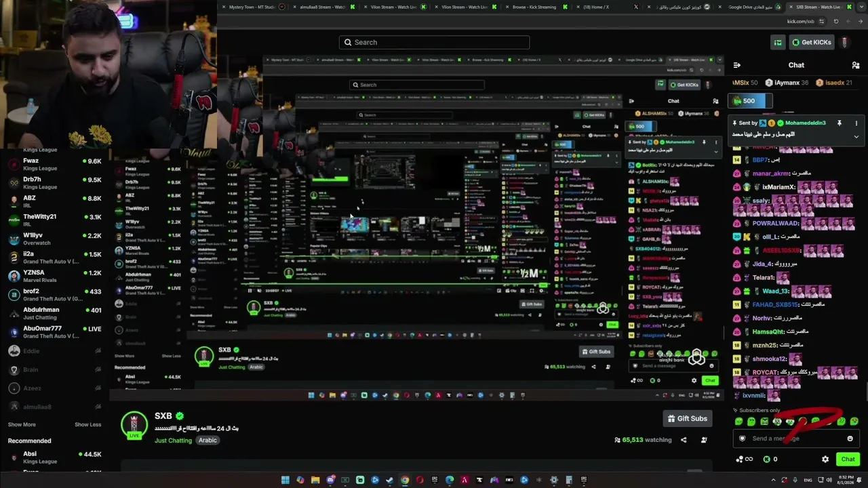Click the Send a message input

coord(796,439)
